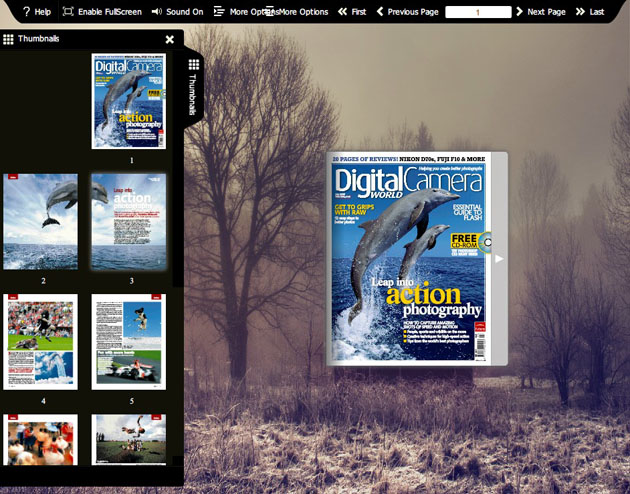Click the Thumbnails panel header grid icon
The height and width of the screenshot is (494, 630).
(8, 39)
